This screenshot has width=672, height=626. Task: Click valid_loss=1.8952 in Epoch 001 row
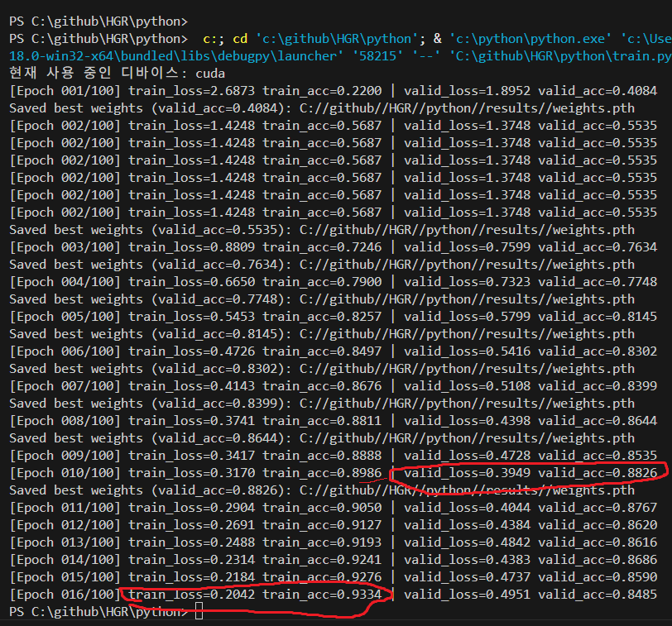click(467, 91)
